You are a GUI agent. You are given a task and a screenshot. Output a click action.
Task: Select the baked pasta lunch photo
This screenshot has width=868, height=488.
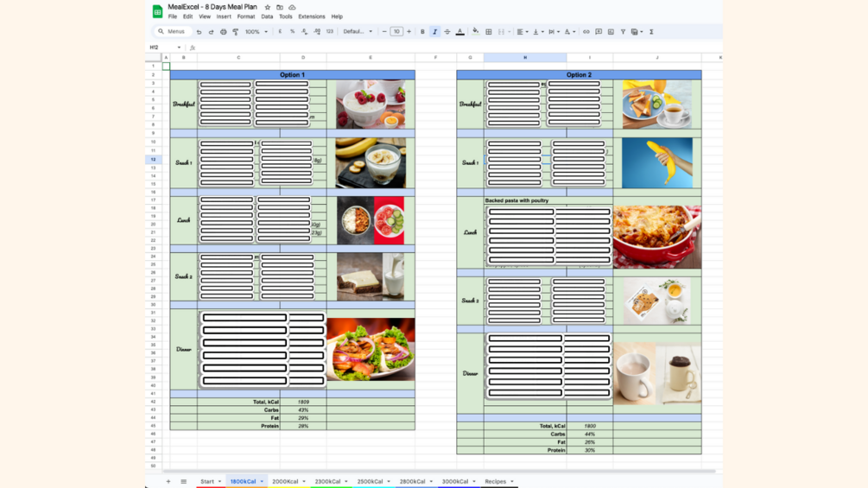[x=657, y=237]
